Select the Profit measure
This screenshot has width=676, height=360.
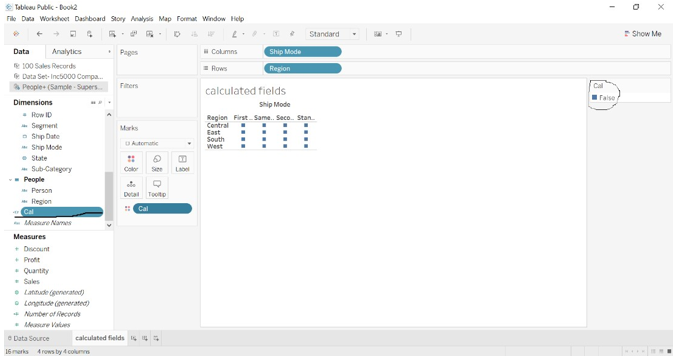[31, 260]
